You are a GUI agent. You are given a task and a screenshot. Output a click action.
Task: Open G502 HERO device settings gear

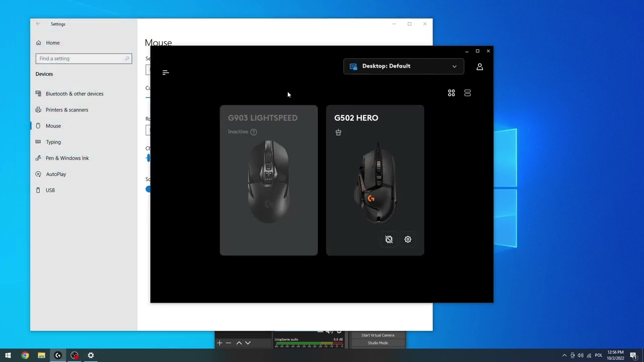pos(408,239)
